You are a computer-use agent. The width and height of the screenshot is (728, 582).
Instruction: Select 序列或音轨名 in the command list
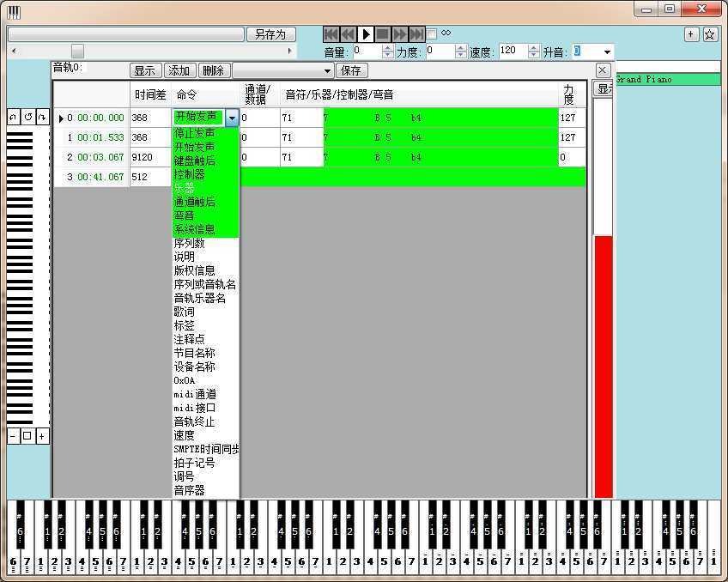coord(204,284)
